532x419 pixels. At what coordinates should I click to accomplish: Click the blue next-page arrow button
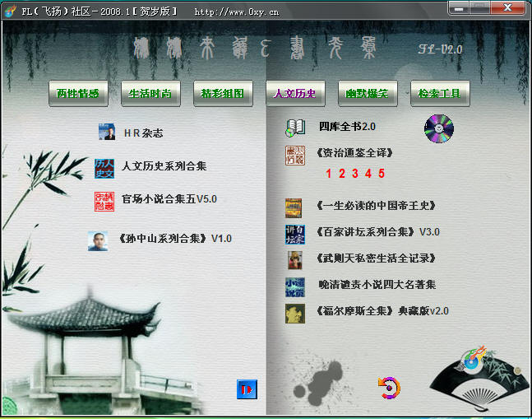point(246,389)
